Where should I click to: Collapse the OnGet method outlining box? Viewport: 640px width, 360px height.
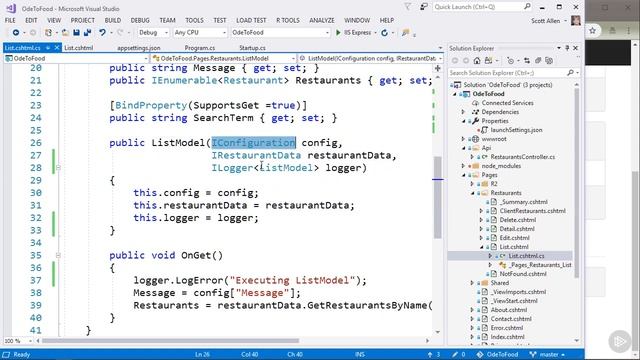click(x=58, y=256)
